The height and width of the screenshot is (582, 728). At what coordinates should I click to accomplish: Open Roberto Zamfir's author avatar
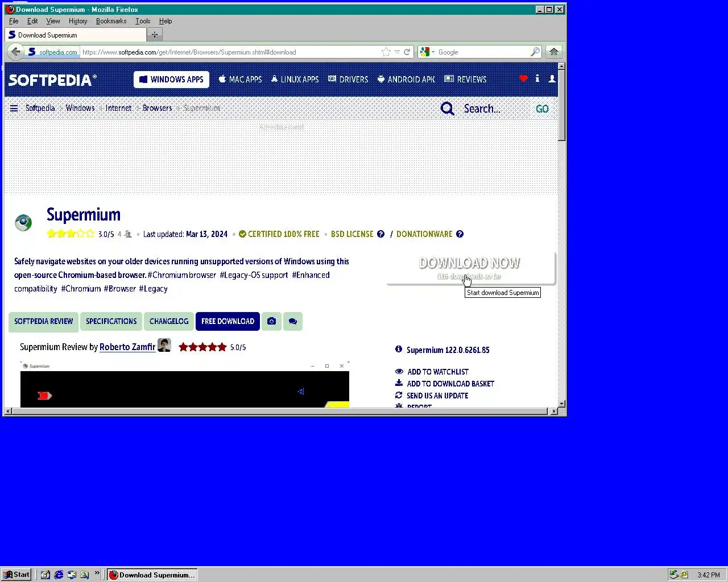click(164, 345)
